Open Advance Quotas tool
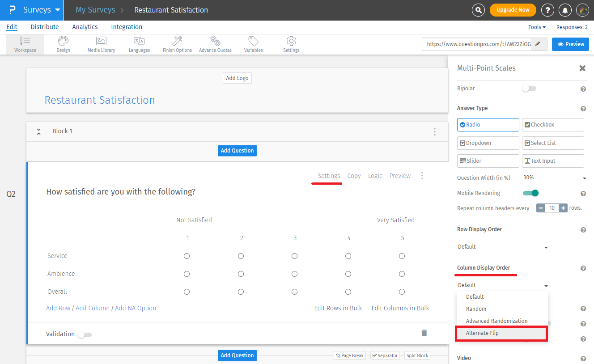Image resolution: width=594 pixels, height=364 pixels. point(215,44)
